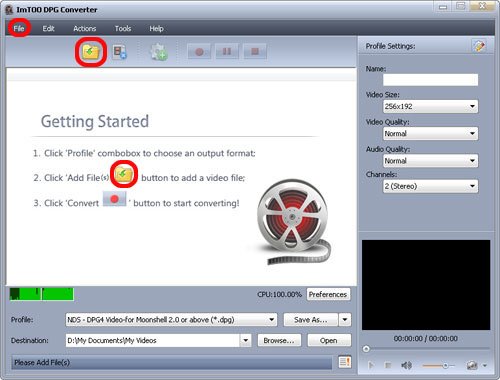Screen dimensions: 500x380
Task: Click the Convert icon in Getting Started step 3
Action: click(x=114, y=199)
